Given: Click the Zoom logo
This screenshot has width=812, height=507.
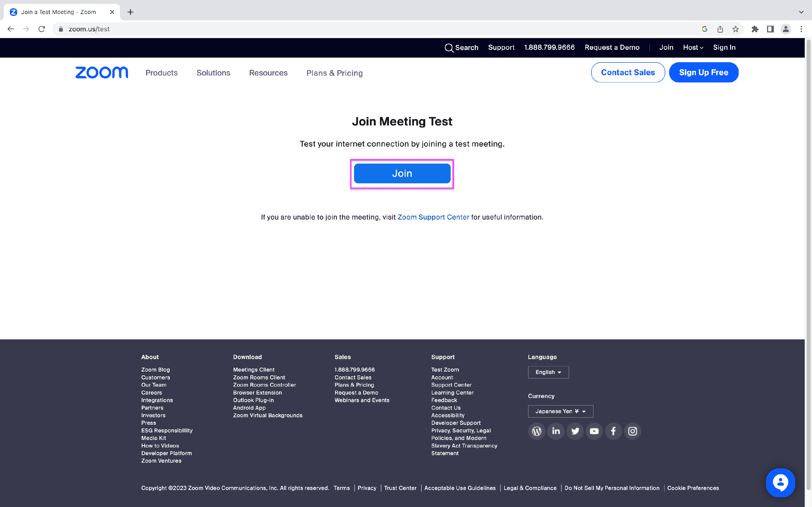Looking at the screenshot, I should point(101,72).
